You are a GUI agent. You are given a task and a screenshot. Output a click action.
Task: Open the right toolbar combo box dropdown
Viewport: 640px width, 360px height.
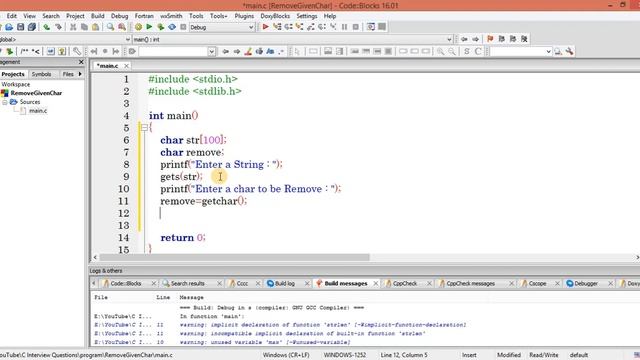click(549, 52)
